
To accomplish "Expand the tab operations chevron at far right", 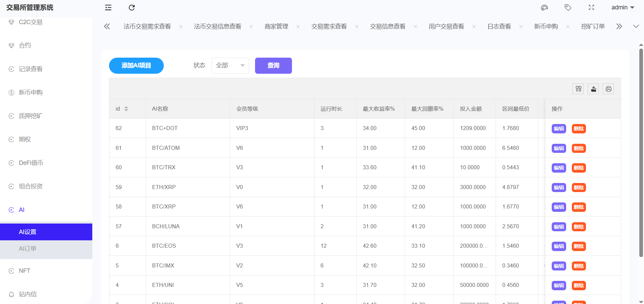I will [636, 26].
